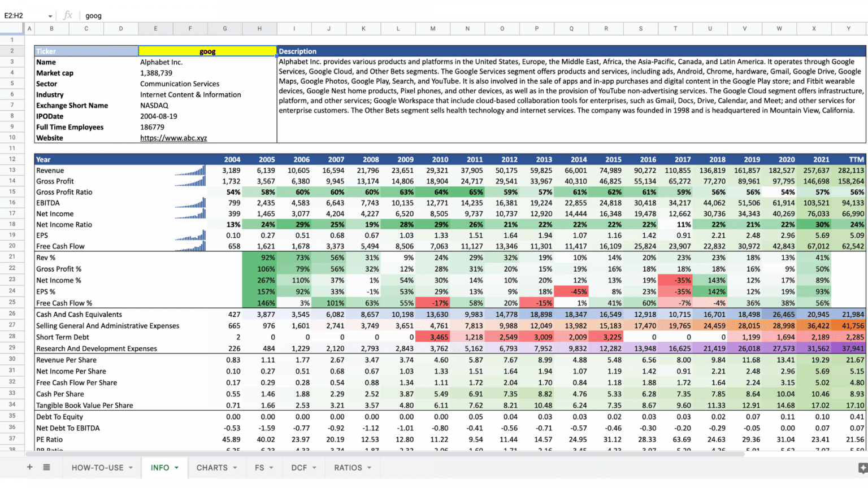
Task: Switch to the HOW-TO-USE sheet
Action: coord(97,467)
